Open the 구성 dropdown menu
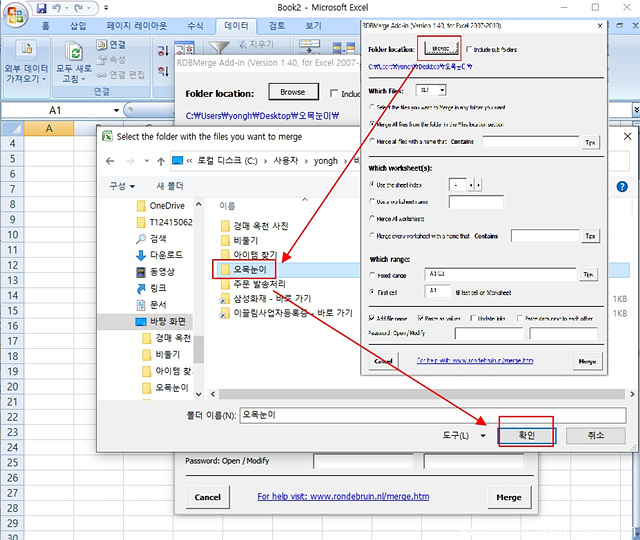The image size is (640, 540). point(122,186)
